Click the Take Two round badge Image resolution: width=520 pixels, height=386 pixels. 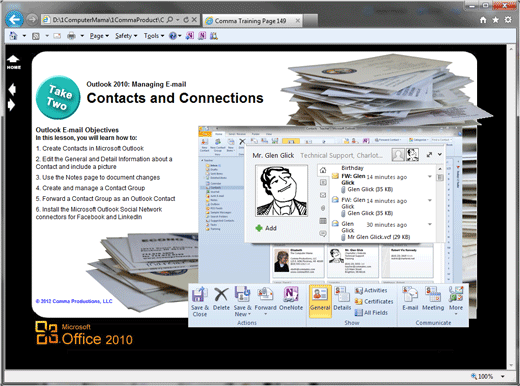58,97
